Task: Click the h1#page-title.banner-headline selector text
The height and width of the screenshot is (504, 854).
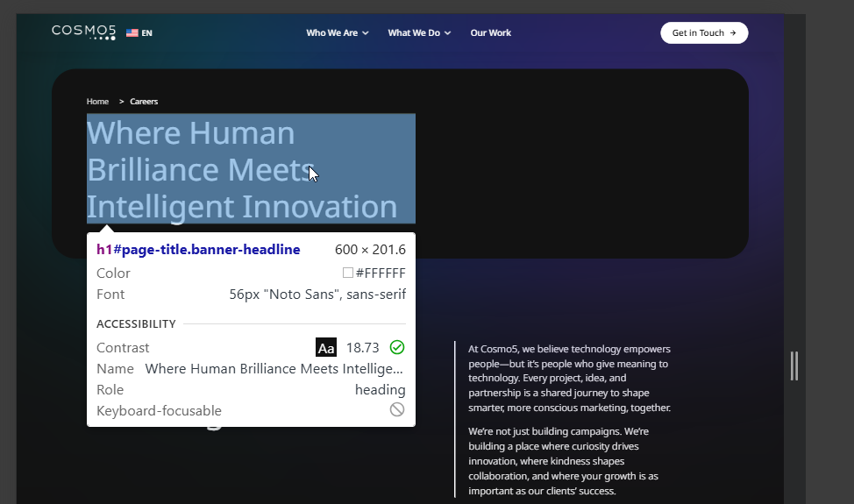Action: pyautogui.click(x=198, y=249)
